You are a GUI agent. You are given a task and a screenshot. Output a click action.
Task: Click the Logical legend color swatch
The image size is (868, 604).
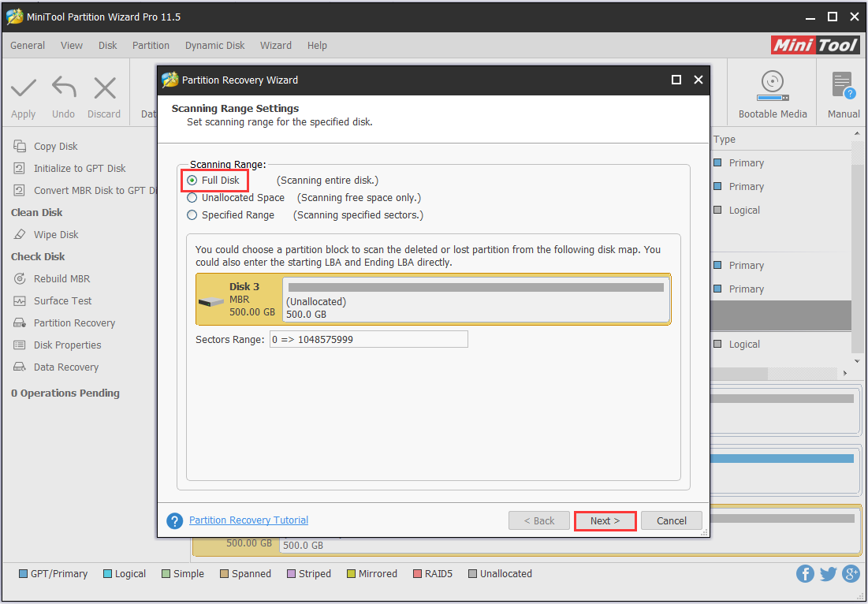pyautogui.click(x=107, y=573)
